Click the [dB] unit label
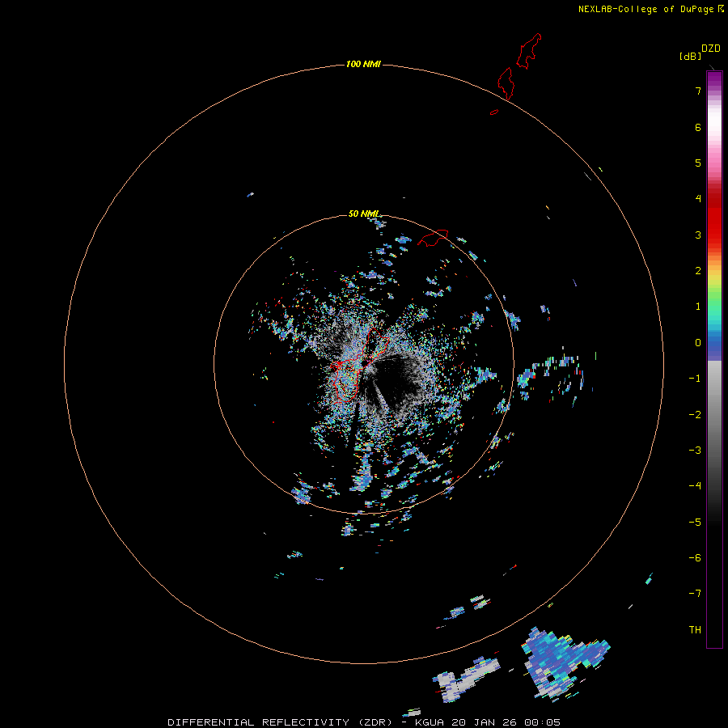 pos(690,56)
